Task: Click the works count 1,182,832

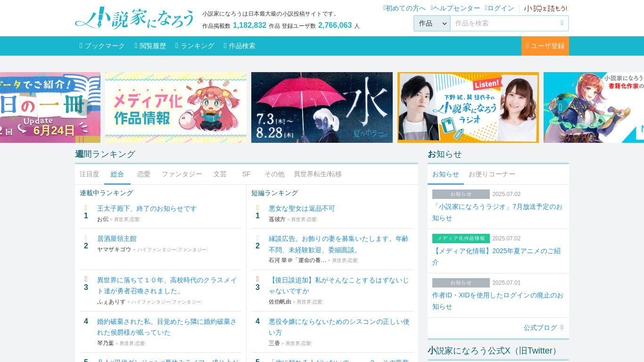Action: [249, 25]
